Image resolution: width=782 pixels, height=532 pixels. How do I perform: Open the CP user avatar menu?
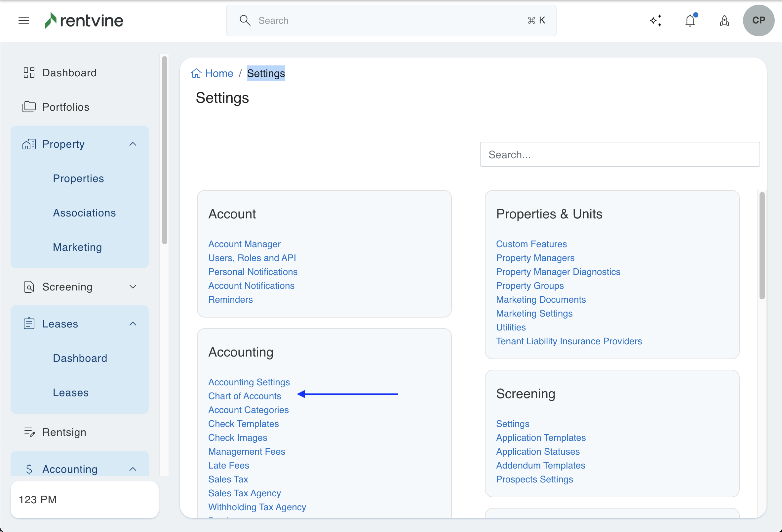click(x=759, y=20)
